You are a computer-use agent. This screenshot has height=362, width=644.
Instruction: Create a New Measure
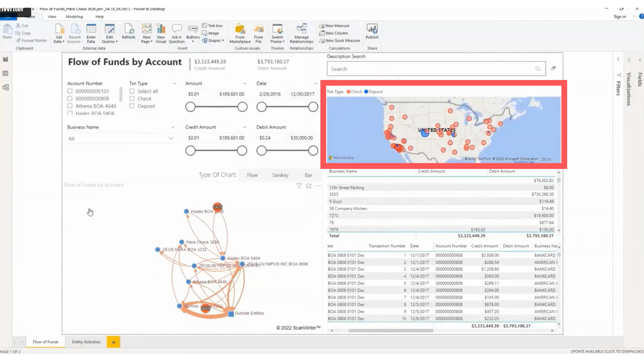click(x=334, y=26)
